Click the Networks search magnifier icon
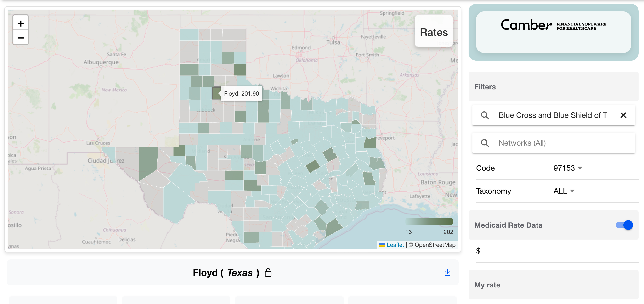 [485, 143]
